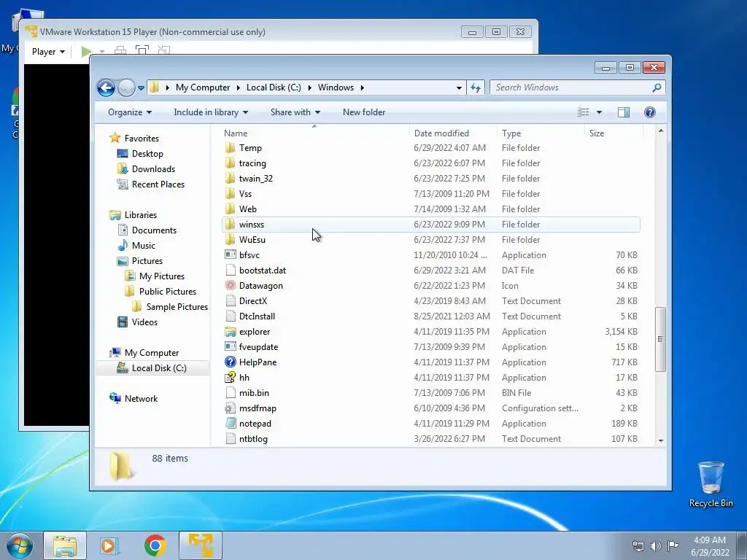Open the address bar previous locations dropdown
This screenshot has width=747, height=560.
[x=459, y=88]
